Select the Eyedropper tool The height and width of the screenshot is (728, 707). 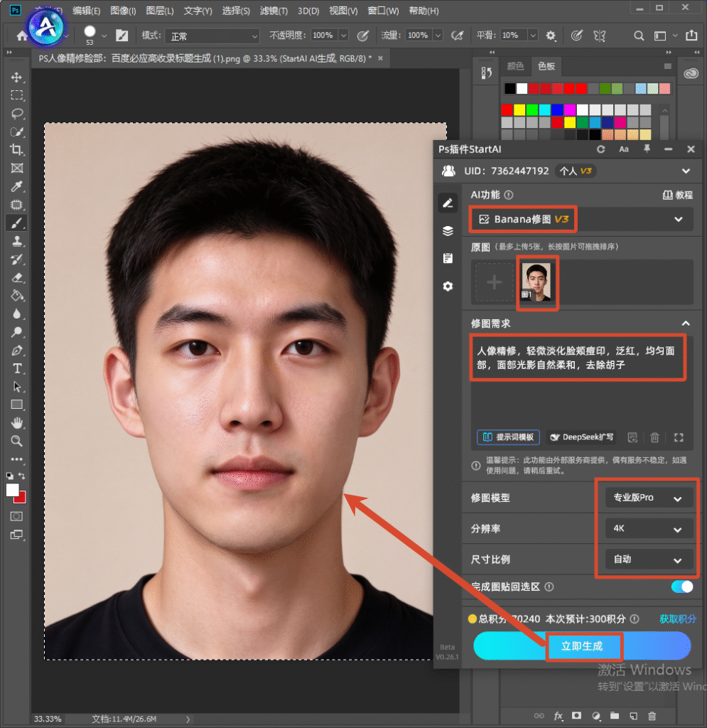[17, 187]
